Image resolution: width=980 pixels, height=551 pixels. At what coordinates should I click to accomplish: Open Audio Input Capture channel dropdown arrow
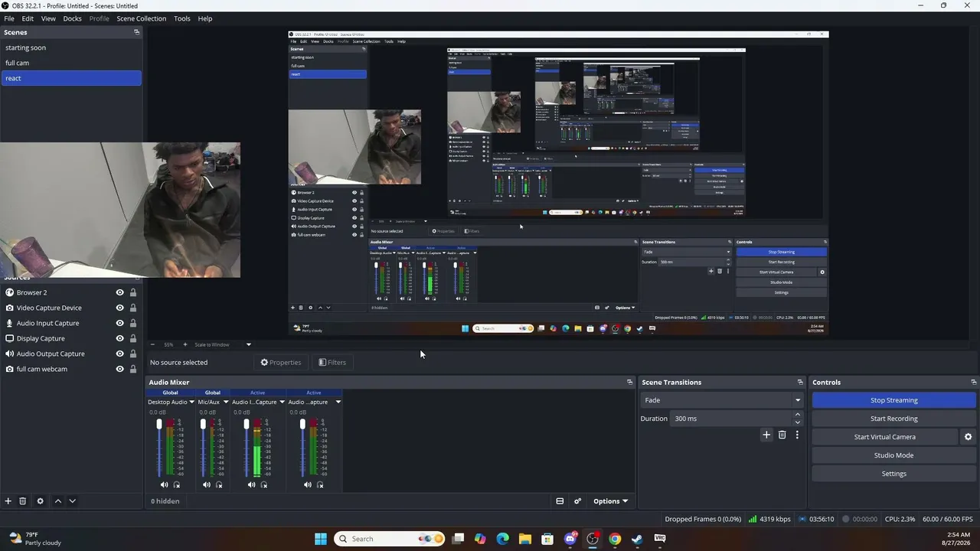pos(282,402)
